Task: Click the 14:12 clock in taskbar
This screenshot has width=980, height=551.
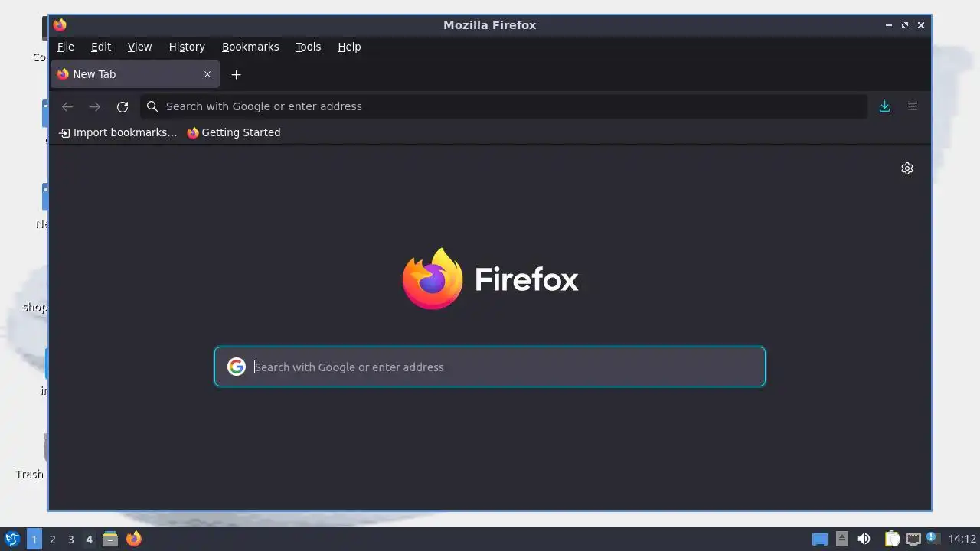Action: pos(962,539)
